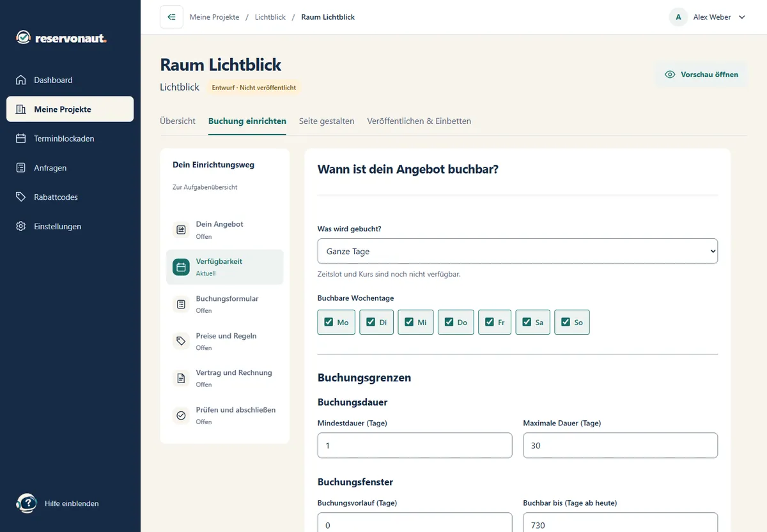Click the Preise und Regeln tag icon
The height and width of the screenshot is (532, 767).
181,341
